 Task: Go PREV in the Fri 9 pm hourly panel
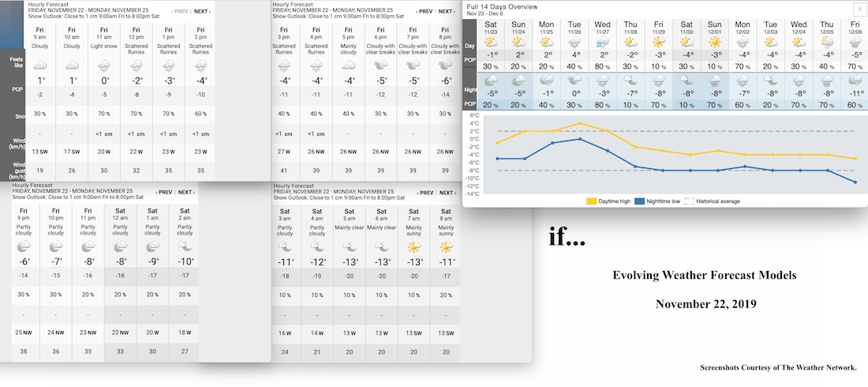164,193
